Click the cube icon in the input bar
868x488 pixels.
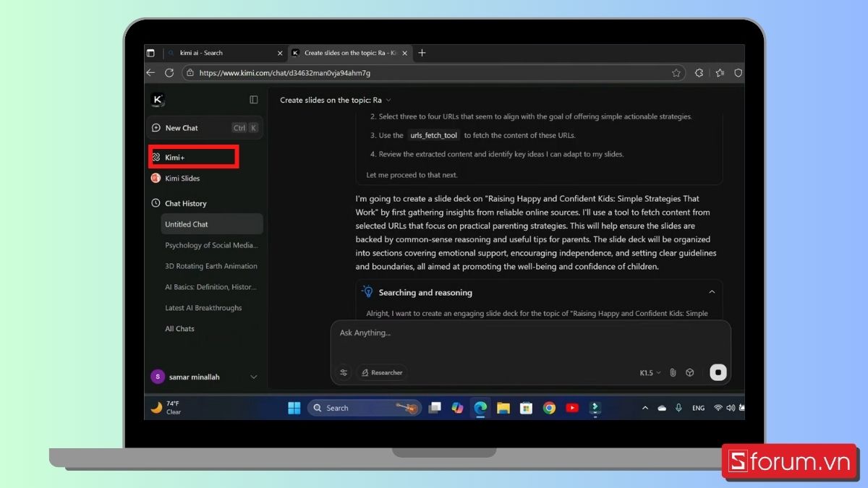point(690,373)
